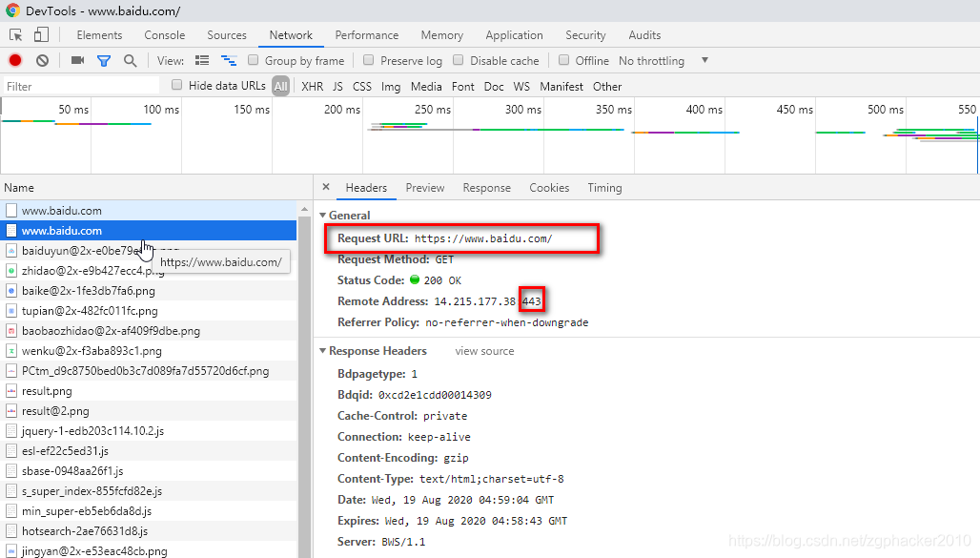Check the Offline checkbox

[x=563, y=60]
